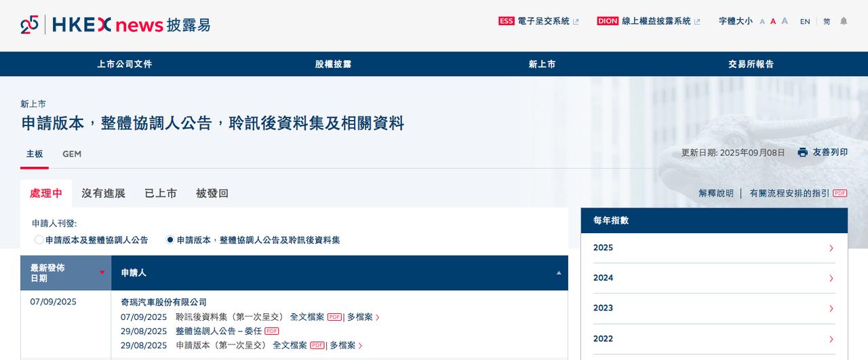Open 交易所報告 menu
This screenshot has width=868, height=360.
(x=751, y=64)
